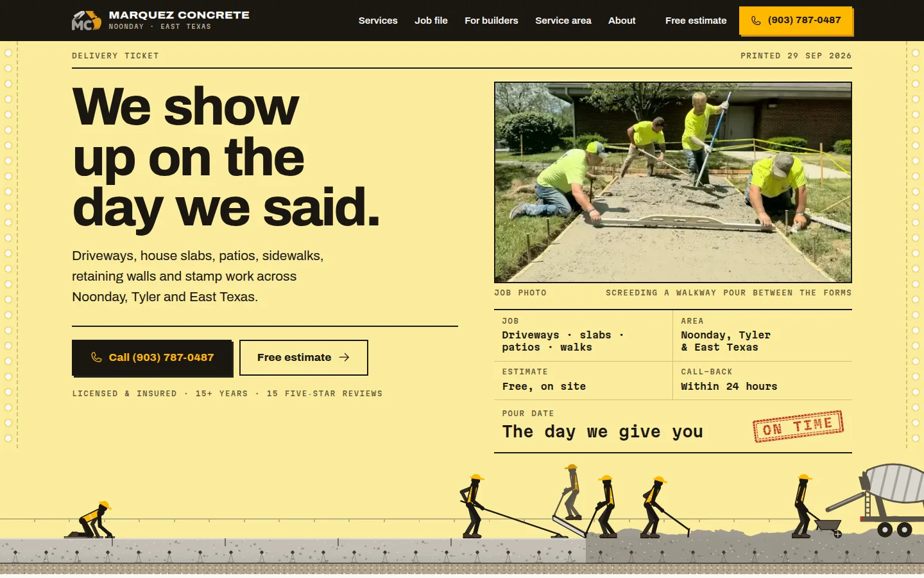Click the 'Marquez Concrete' brand name text

(x=179, y=15)
